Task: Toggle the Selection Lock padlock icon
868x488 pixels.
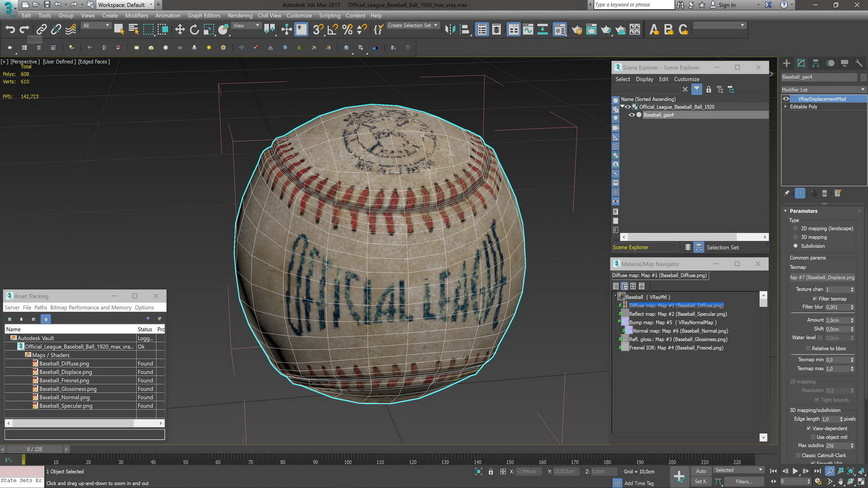Action: (491, 471)
